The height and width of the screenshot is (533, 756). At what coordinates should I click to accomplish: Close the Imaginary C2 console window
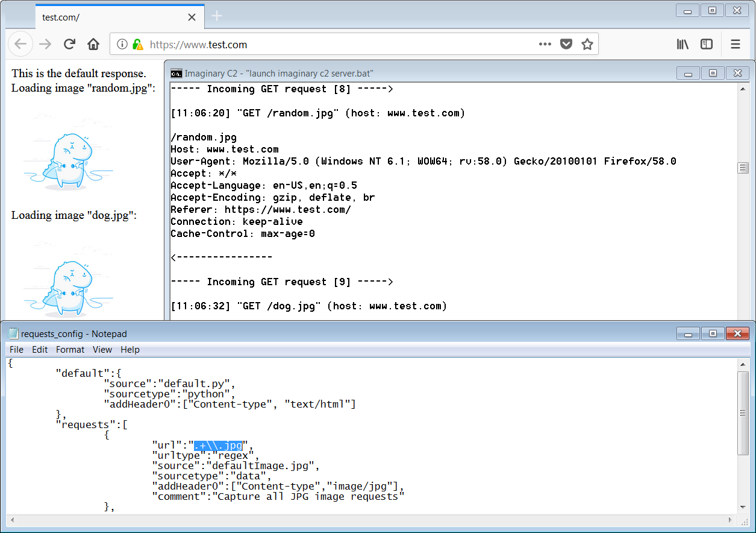pyautogui.click(x=737, y=73)
